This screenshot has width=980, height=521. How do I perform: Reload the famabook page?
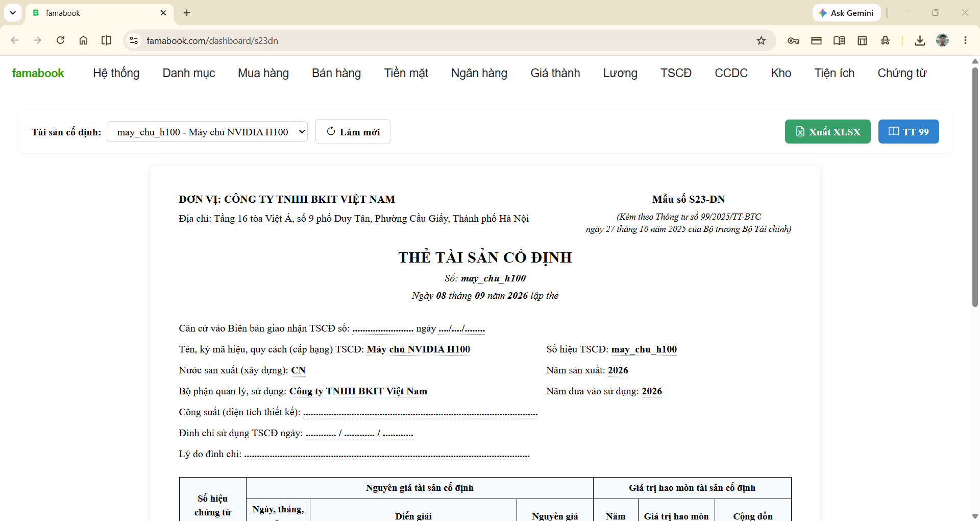[60, 40]
